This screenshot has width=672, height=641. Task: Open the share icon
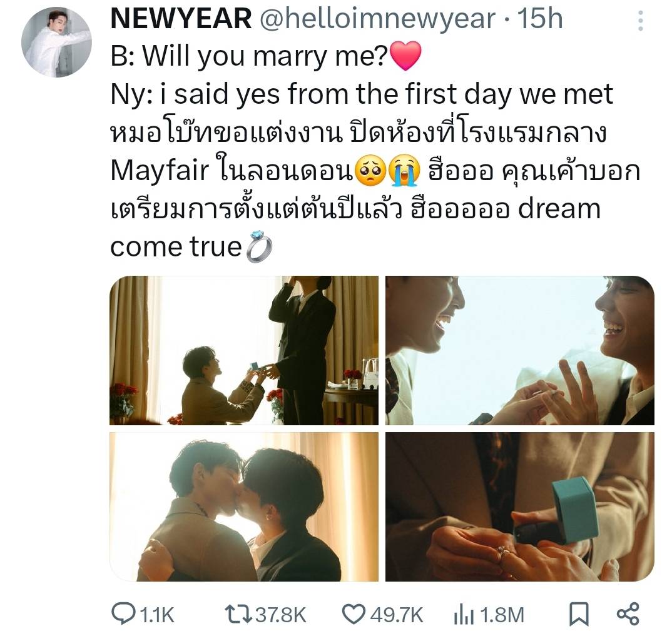coord(628,614)
